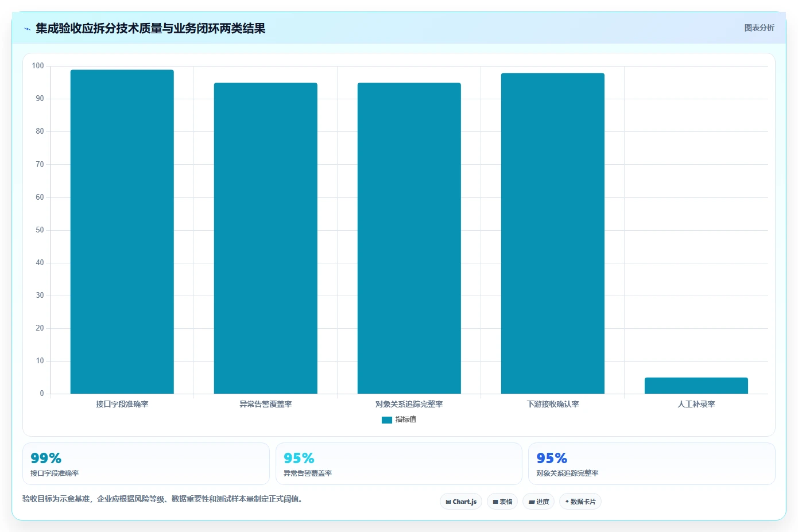Click the icon in the 进度 chip
Screen dimensions: 798x532
coord(532,502)
